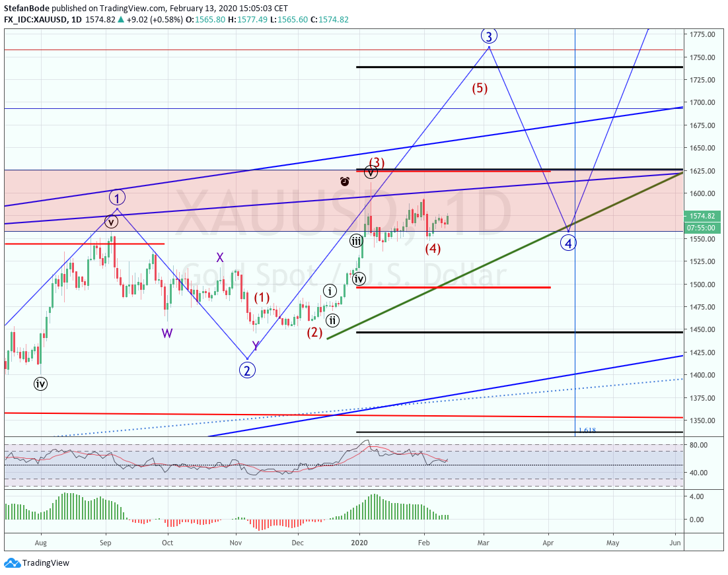
Task: Click the alarm clock alert icon on chart
Action: click(x=344, y=182)
